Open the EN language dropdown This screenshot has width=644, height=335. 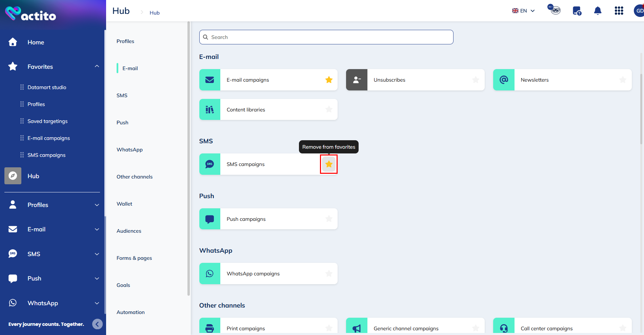pyautogui.click(x=523, y=11)
